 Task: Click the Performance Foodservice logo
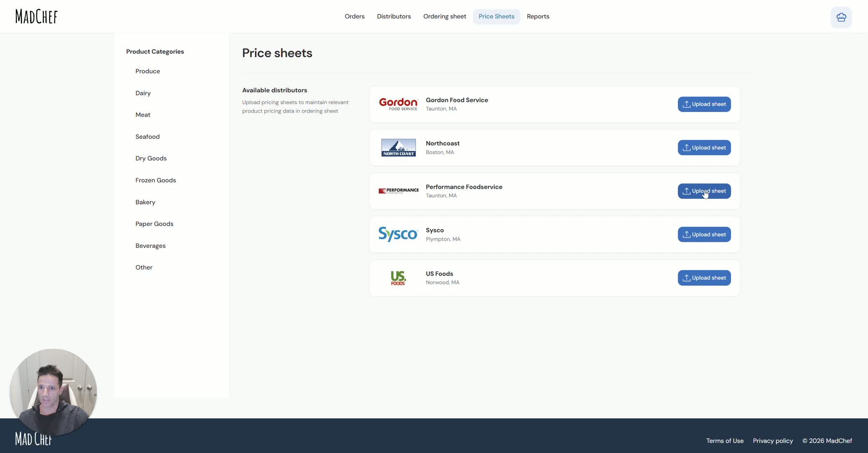tap(398, 191)
